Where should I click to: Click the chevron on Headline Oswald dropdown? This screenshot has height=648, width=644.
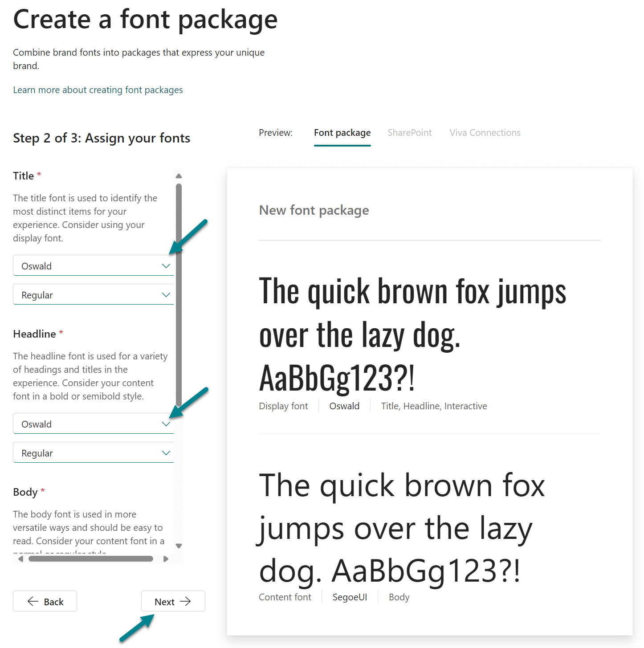pyautogui.click(x=166, y=424)
